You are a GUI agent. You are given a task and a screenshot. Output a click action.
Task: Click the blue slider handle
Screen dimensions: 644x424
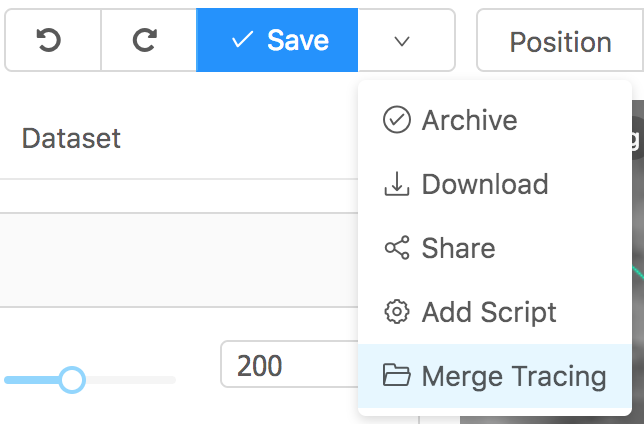(x=72, y=380)
